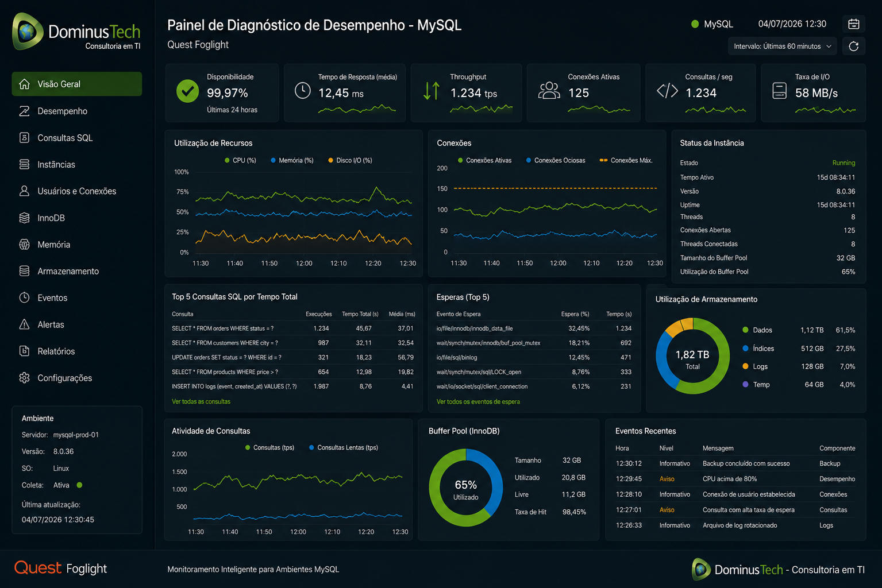Screen dimensions: 882x588
Task: Click the Índices blue legend swatch
Action: 745,349
